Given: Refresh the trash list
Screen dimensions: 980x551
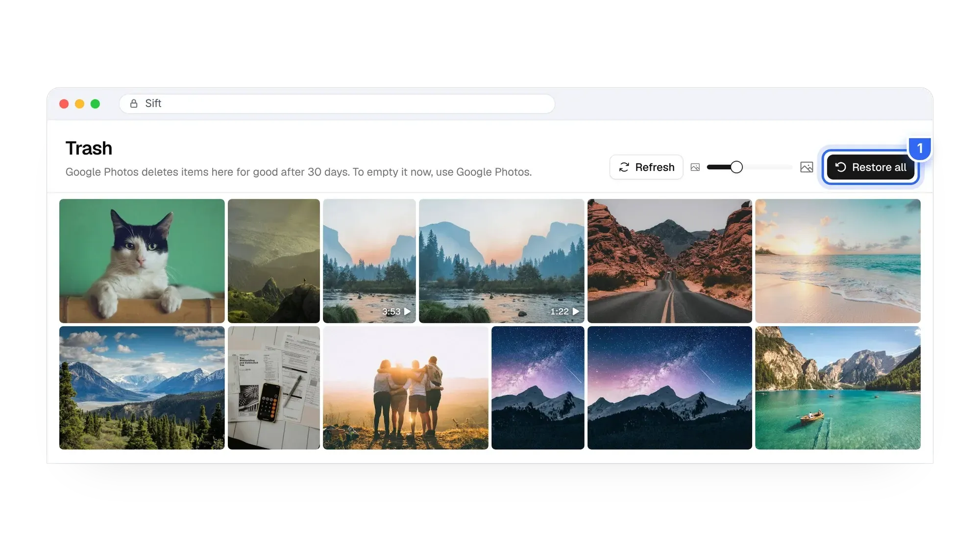Looking at the screenshot, I should 646,167.
